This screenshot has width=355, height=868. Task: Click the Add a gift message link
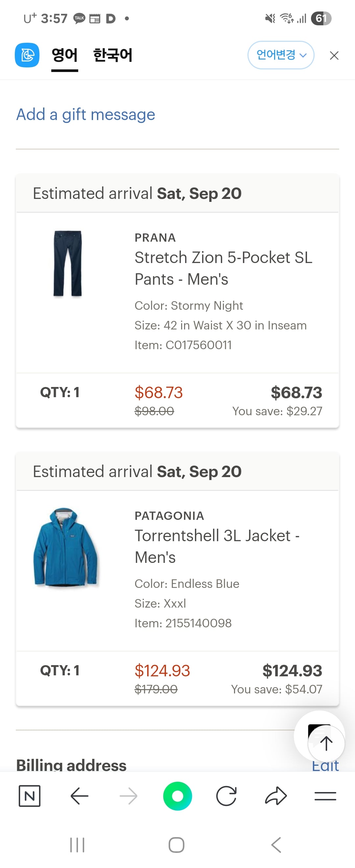click(x=85, y=114)
